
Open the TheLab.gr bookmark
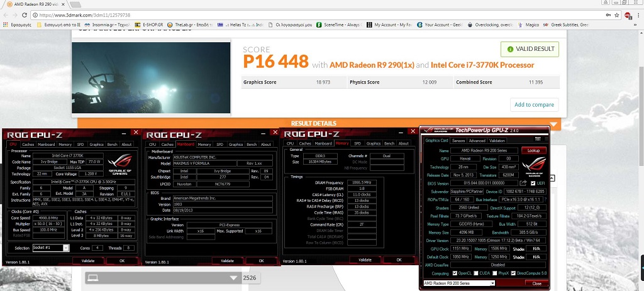click(x=189, y=25)
